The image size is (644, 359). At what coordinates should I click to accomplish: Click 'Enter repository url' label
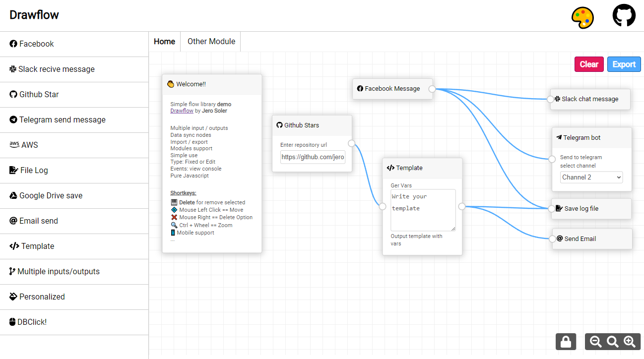304,145
